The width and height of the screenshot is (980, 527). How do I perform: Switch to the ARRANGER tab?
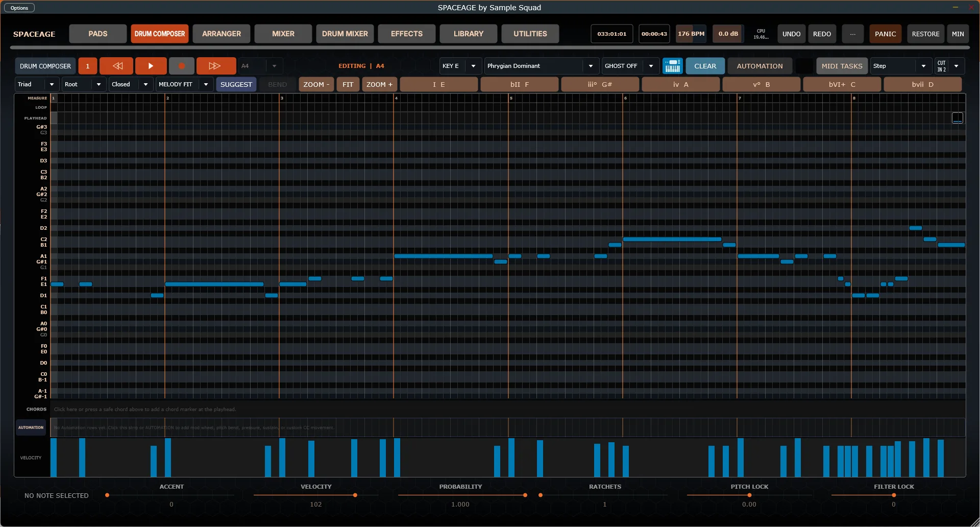click(x=222, y=34)
